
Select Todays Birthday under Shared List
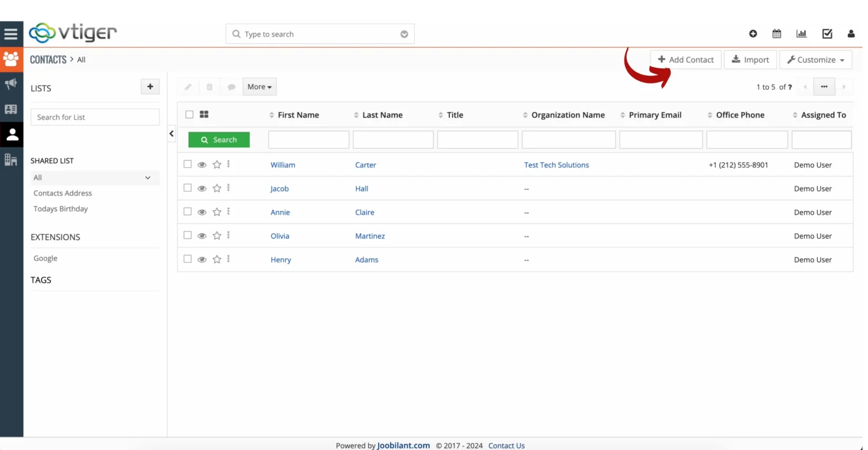click(60, 208)
